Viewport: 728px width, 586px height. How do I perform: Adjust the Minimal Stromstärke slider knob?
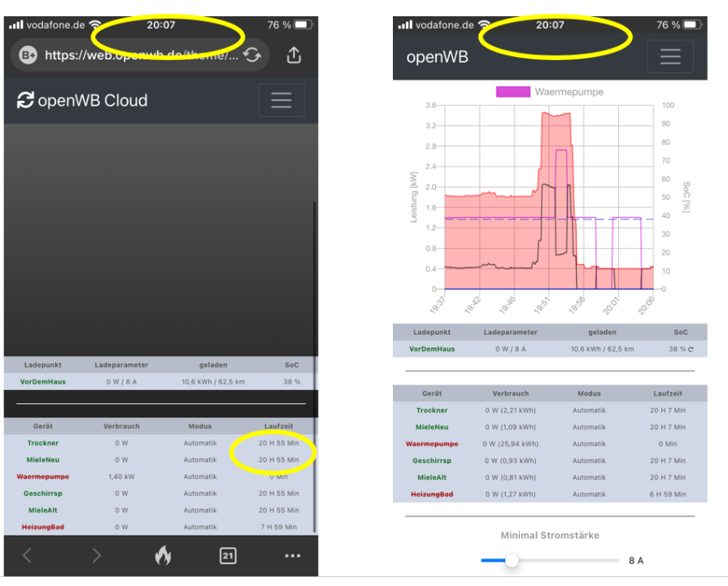(512, 560)
